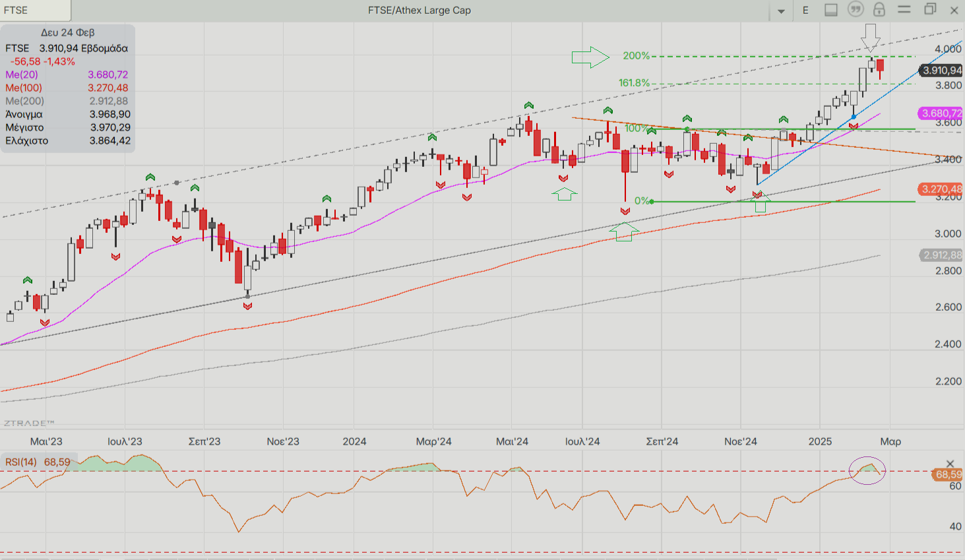The height and width of the screenshot is (560, 965).
Task: Click the 3.910,94 current price tag
Action: [941, 70]
